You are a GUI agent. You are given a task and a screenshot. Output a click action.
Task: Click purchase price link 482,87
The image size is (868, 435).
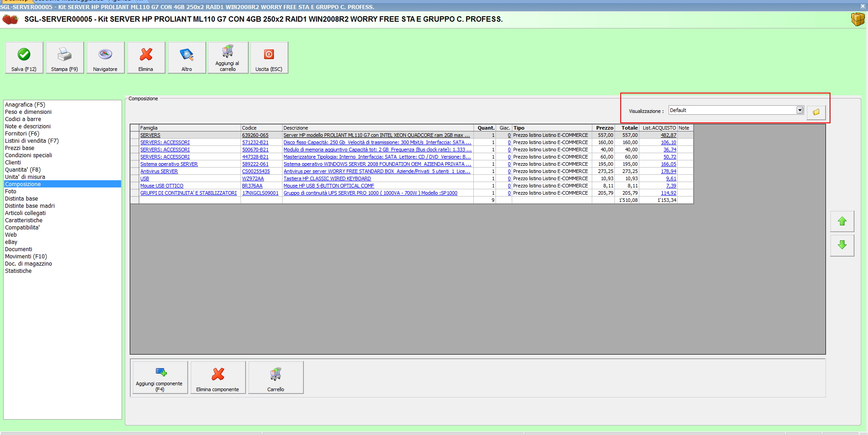tap(669, 135)
